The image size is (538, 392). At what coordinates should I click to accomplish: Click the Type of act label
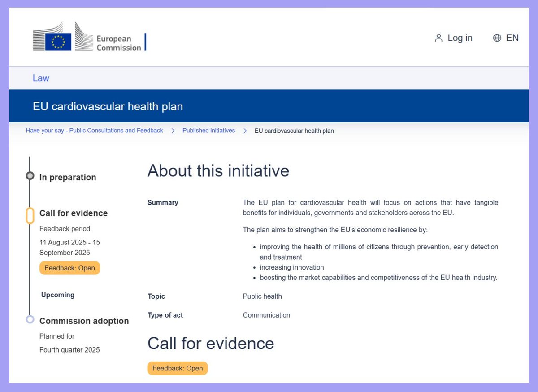(165, 315)
